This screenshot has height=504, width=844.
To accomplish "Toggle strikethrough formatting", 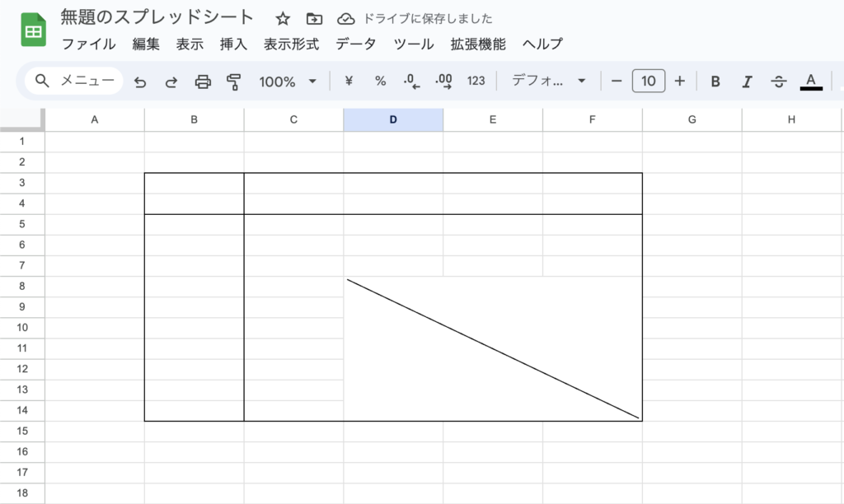I will (778, 82).
